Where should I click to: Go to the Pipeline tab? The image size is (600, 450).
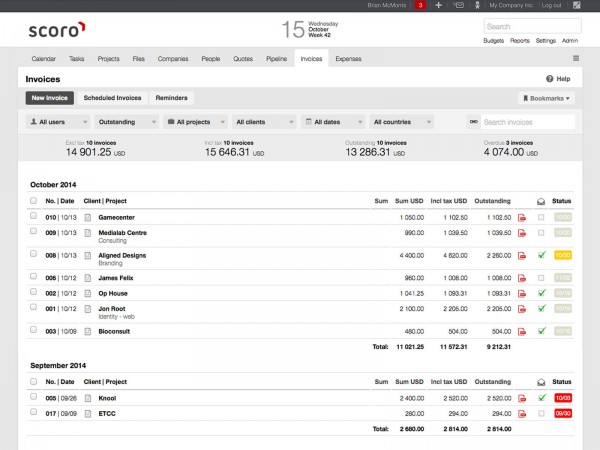pyautogui.click(x=275, y=59)
